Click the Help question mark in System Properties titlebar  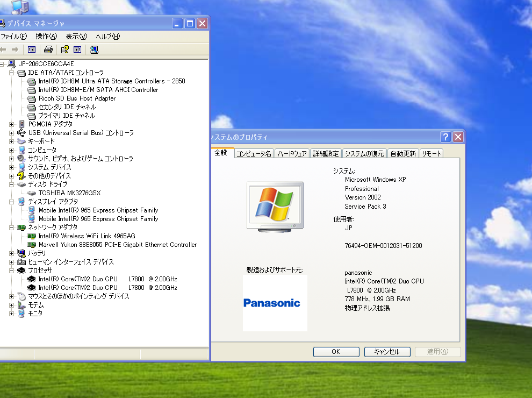pyautogui.click(x=445, y=137)
